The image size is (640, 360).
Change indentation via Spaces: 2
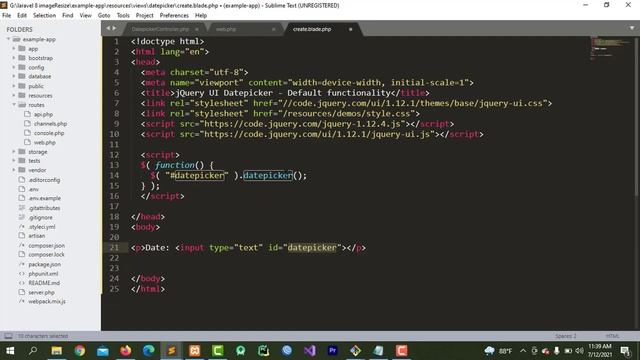tap(566, 336)
